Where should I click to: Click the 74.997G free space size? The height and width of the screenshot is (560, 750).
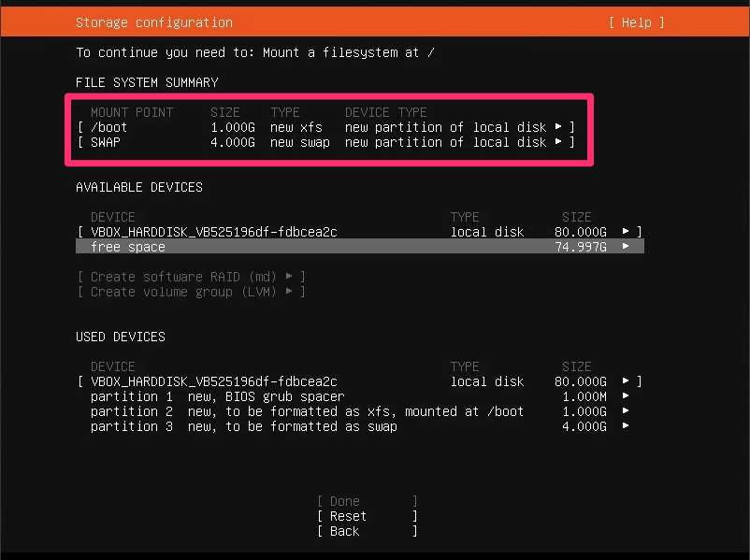581,247
